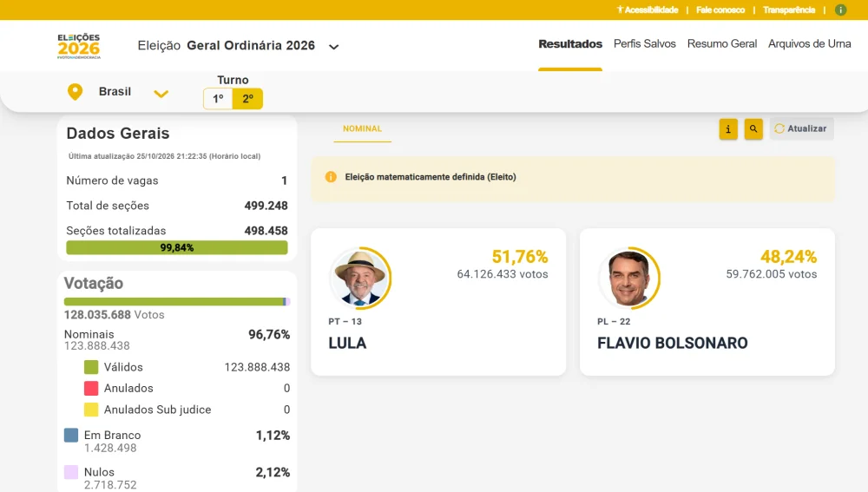Click the yellow Anulados Sub judice swatch
The width and height of the screenshot is (868, 492).
click(91, 410)
